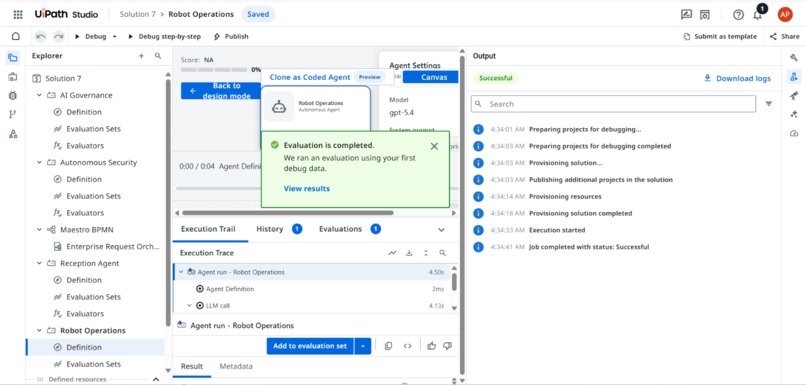Download the execution trace
The image size is (806, 385).
click(409, 253)
